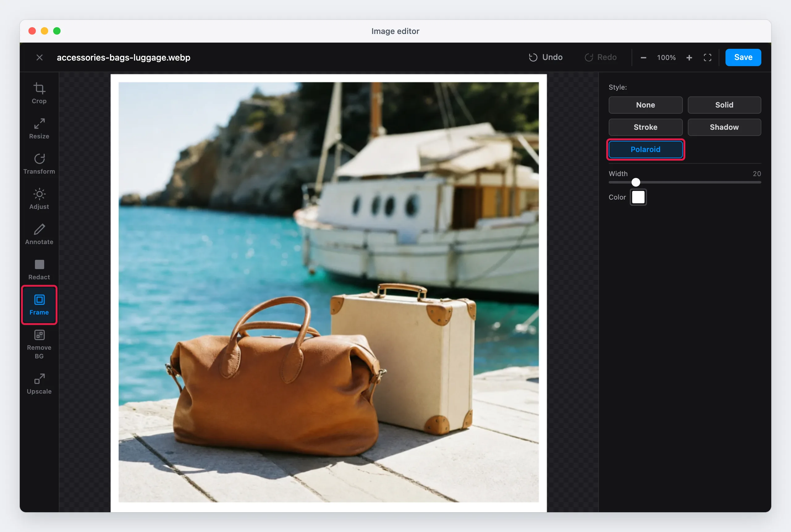791x532 pixels.
Task: Select the Annotate pencil tool
Action: (39, 234)
